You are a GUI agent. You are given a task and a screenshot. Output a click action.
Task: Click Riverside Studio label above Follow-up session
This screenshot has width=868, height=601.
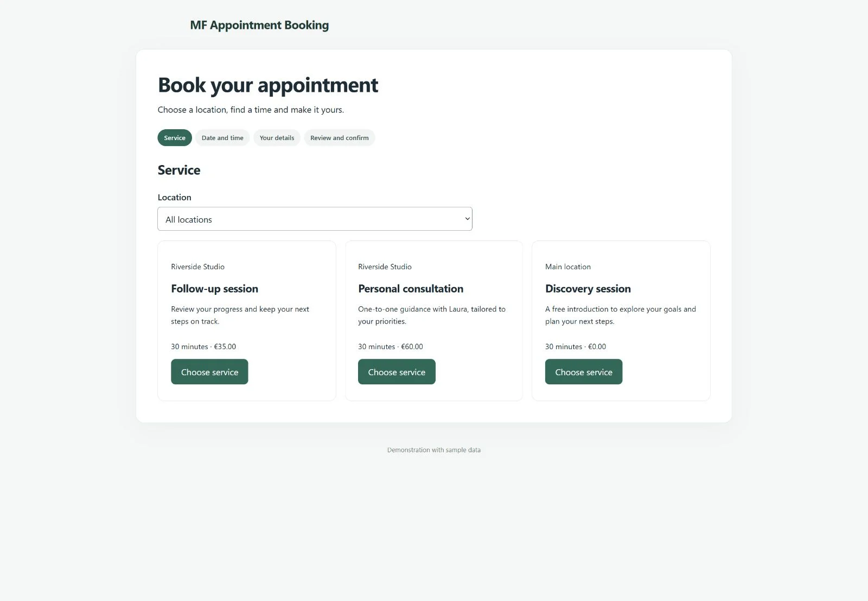[x=197, y=267]
